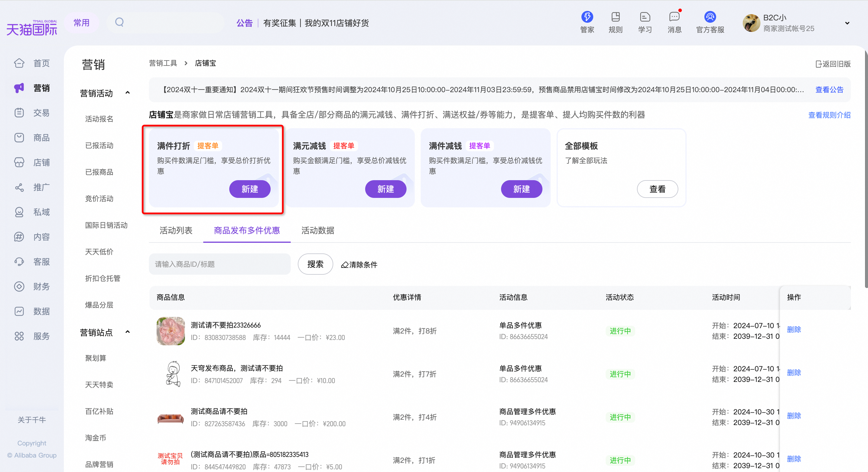Switch to 活动列表 tab
The width and height of the screenshot is (868, 472).
pyautogui.click(x=176, y=230)
